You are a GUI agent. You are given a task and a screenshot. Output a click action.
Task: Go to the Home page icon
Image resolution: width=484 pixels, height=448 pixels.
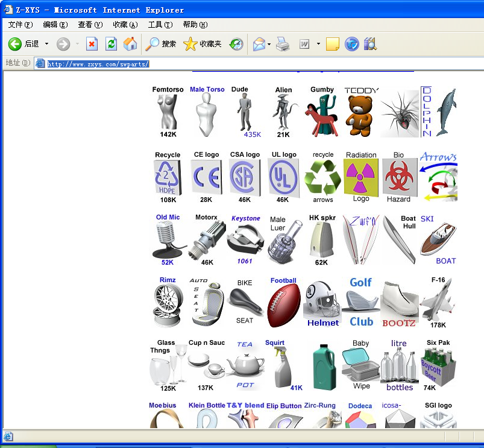(x=130, y=44)
